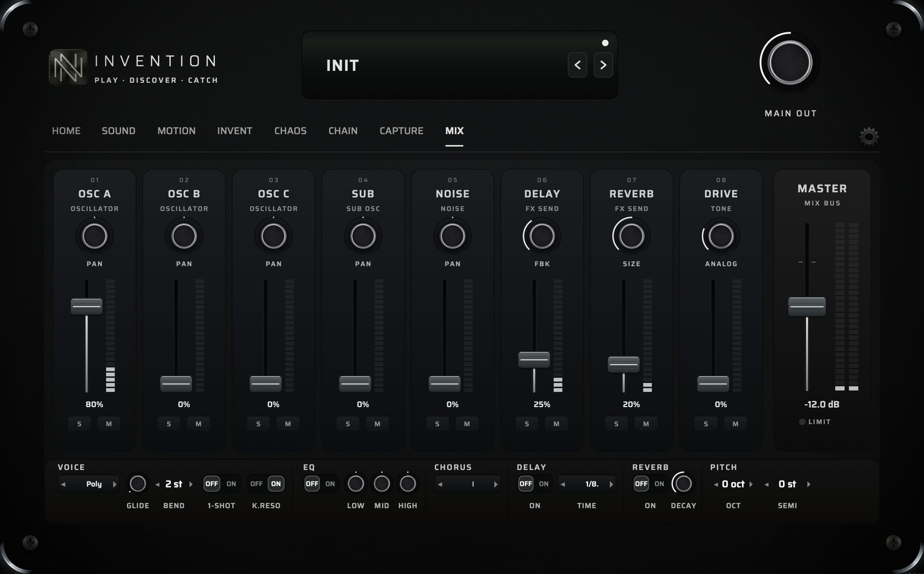The image size is (924, 574).
Task: Mute the OSC A channel
Action: point(109,424)
